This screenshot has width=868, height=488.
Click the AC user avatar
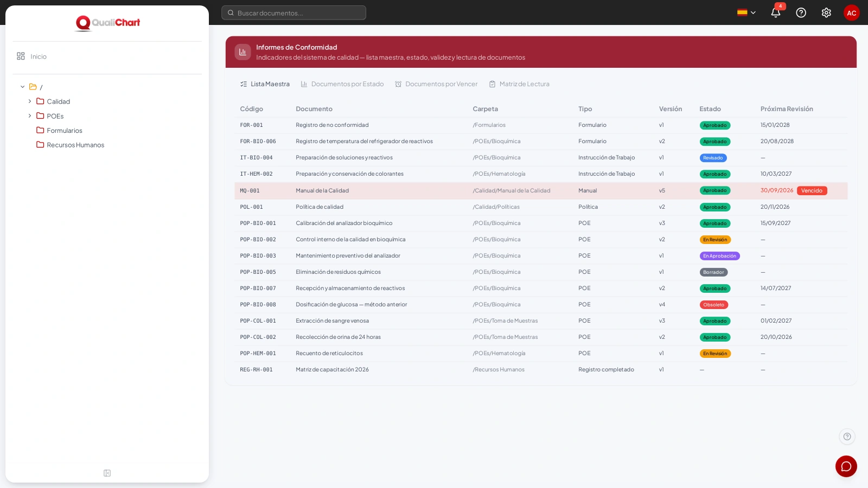coord(852,12)
